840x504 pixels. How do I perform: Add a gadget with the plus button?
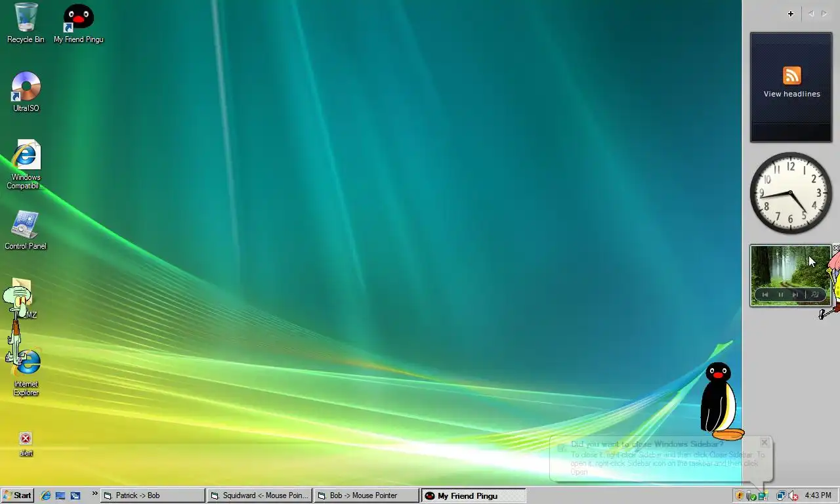[x=791, y=13]
